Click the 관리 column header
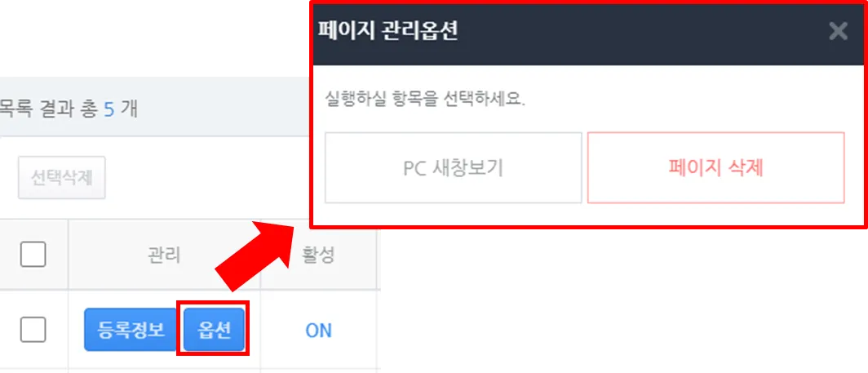Image resolution: width=868 pixels, height=373 pixels. coord(165,255)
